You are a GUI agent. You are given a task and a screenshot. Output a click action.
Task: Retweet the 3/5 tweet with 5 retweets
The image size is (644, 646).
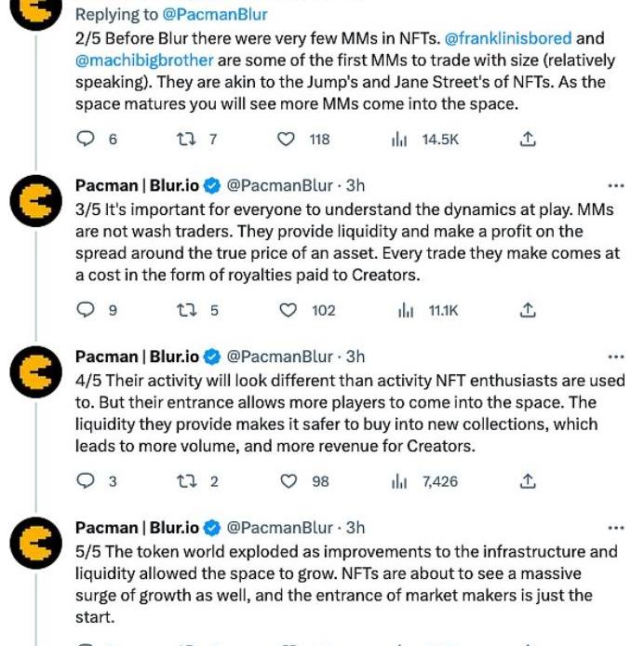tap(186, 310)
